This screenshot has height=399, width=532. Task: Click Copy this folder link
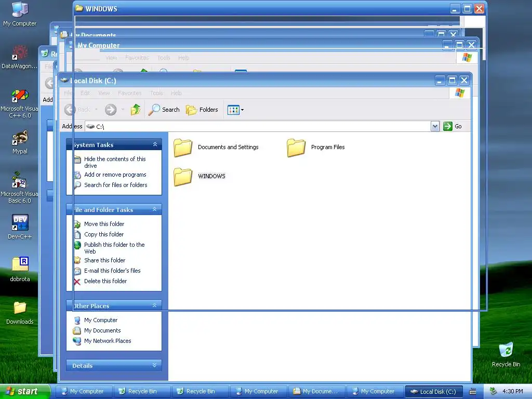click(x=104, y=234)
